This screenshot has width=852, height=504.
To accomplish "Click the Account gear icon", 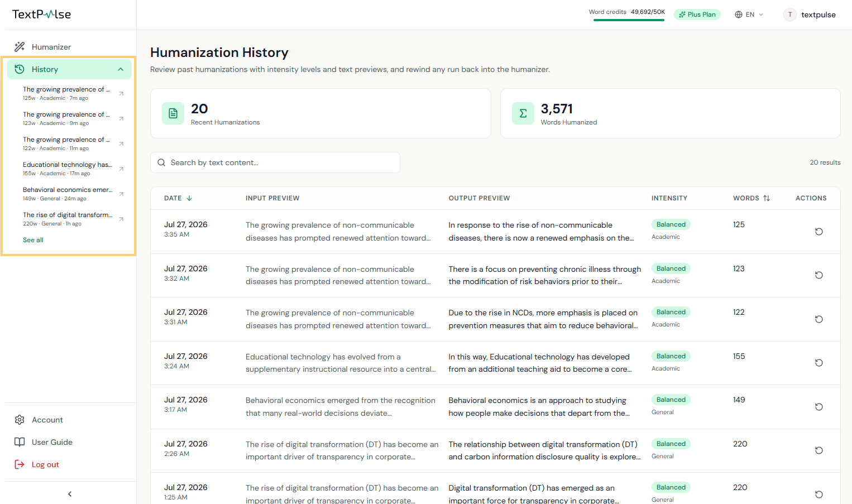I will pos(20,420).
